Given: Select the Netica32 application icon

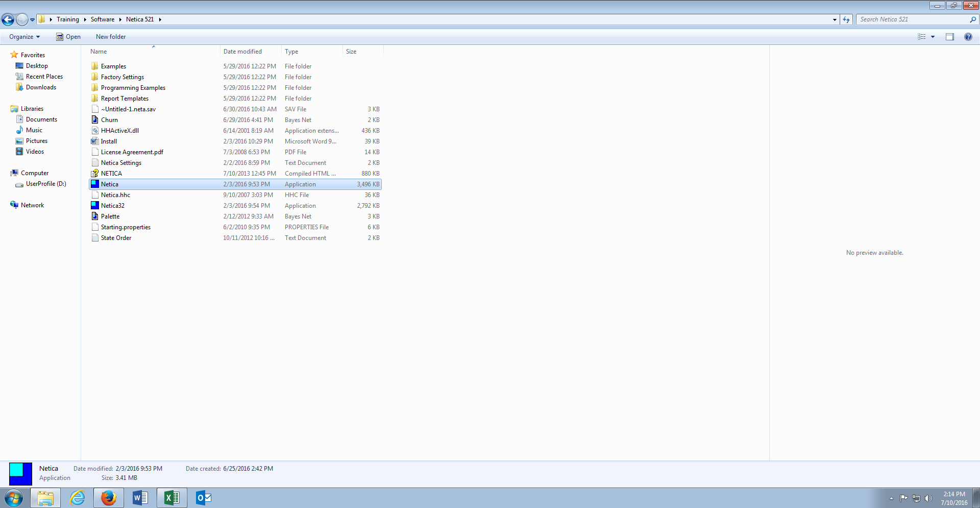Looking at the screenshot, I should [95, 205].
